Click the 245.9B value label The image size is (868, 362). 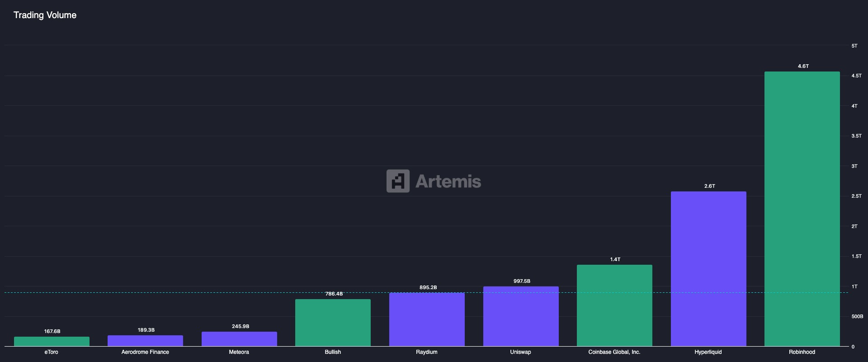click(241, 327)
